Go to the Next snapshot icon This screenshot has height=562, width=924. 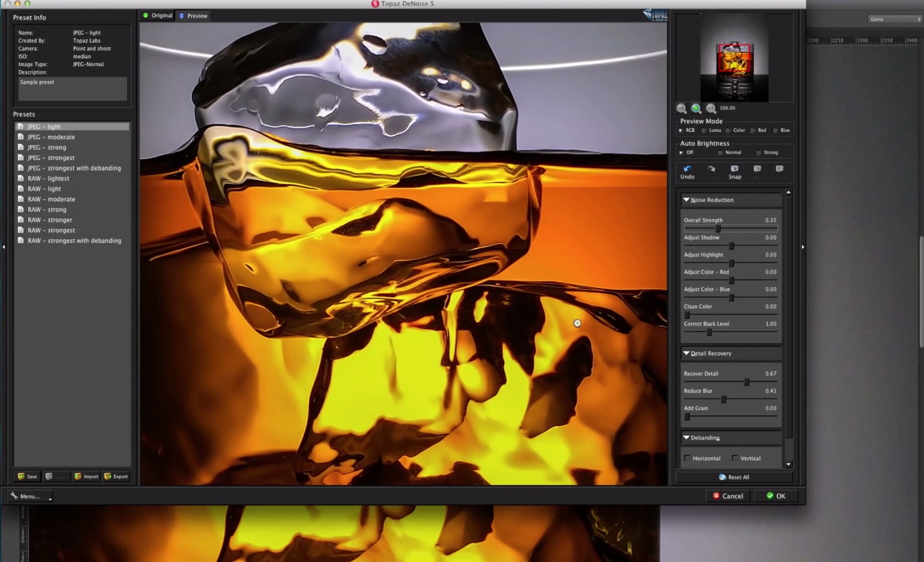779,169
